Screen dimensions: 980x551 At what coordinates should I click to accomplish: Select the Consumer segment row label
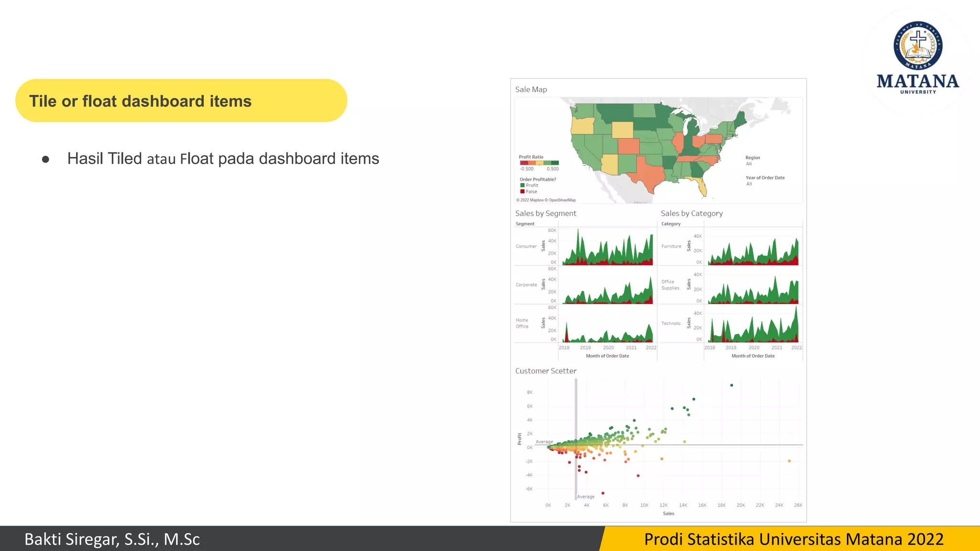(526, 246)
